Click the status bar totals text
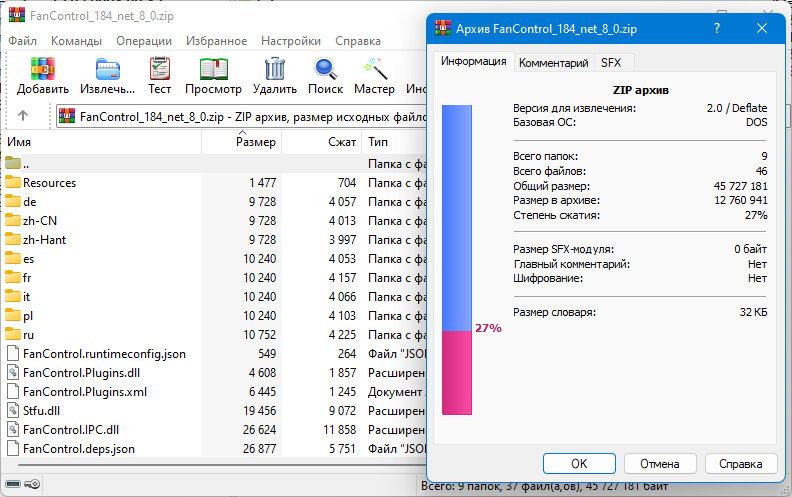Screen dimensions: 792x497 pos(544,486)
